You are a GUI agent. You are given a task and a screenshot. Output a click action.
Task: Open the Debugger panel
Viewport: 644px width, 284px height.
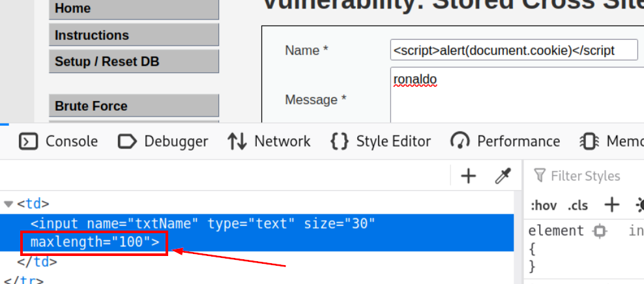pos(163,141)
